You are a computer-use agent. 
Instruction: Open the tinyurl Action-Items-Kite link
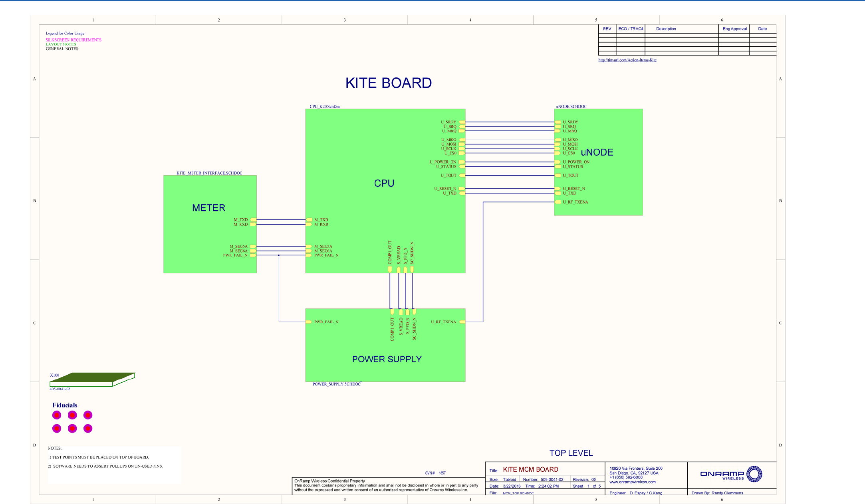point(627,60)
